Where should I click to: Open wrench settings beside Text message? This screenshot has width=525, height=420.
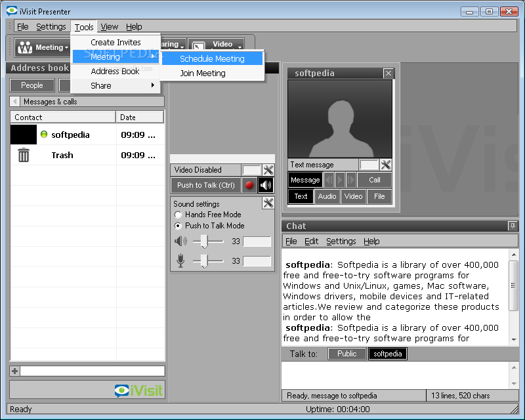click(386, 165)
